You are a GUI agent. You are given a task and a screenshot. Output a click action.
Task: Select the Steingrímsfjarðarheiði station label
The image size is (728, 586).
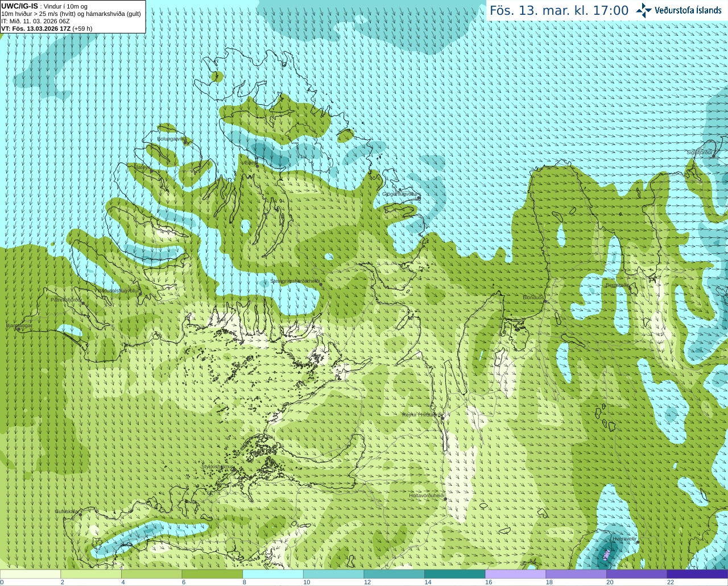click(x=295, y=281)
